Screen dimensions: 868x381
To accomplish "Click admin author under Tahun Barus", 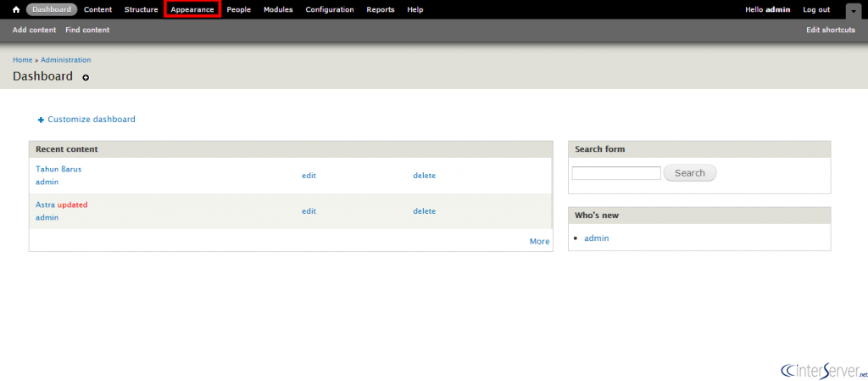I will click(x=47, y=182).
